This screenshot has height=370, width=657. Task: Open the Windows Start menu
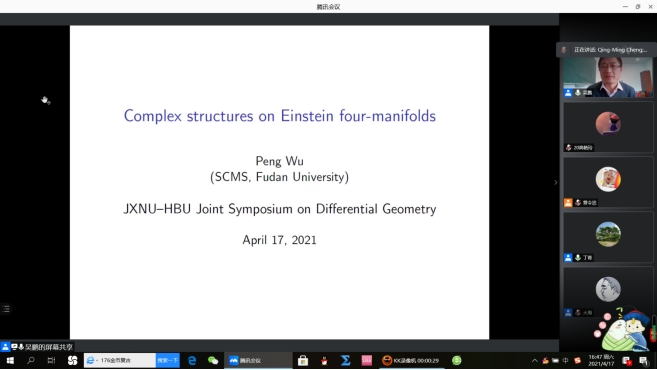tap(10, 360)
